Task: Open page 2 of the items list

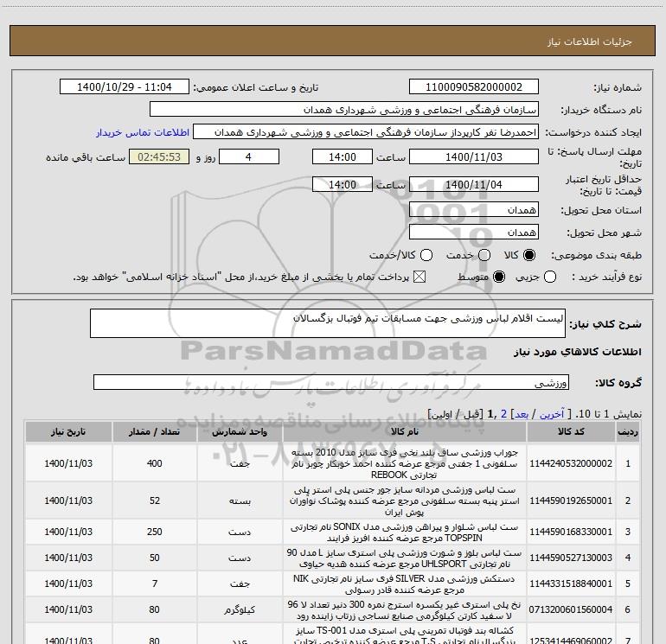Action: 503,414
